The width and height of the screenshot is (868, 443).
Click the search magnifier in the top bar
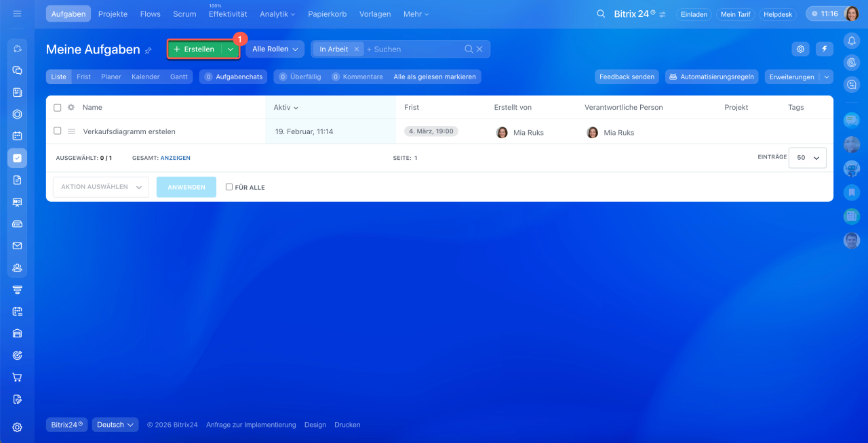tap(601, 14)
